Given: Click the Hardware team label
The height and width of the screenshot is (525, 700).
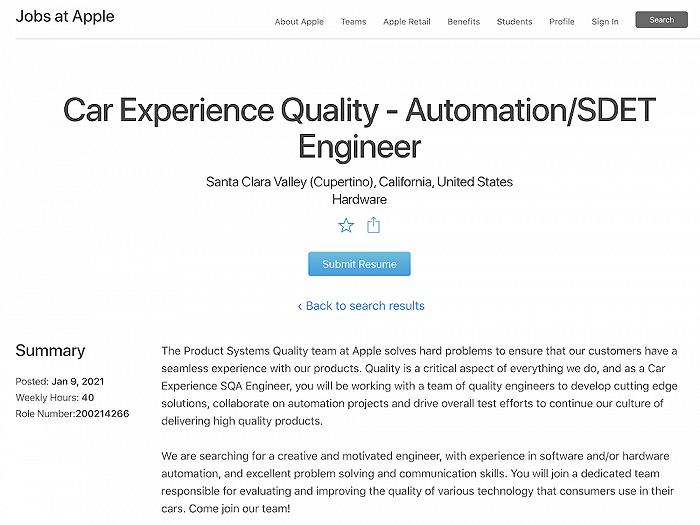Looking at the screenshot, I should (359, 199).
